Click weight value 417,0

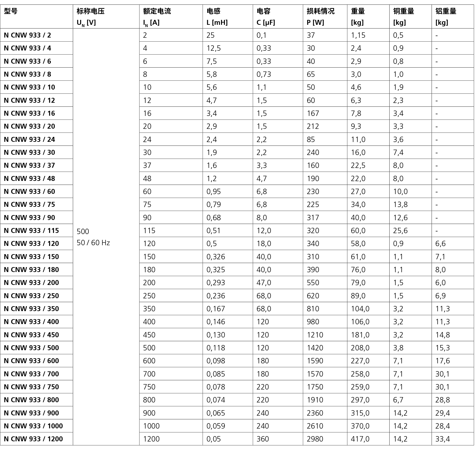pyautogui.click(x=360, y=439)
